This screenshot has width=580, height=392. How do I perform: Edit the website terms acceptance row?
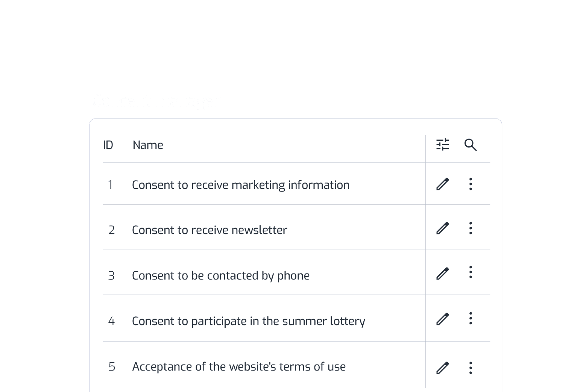[x=443, y=368]
